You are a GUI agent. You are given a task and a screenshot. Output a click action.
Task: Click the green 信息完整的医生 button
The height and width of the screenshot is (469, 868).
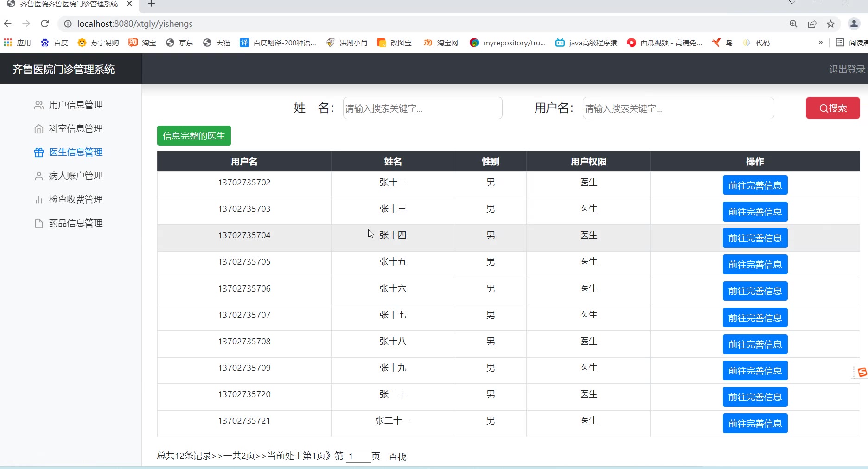coord(194,136)
